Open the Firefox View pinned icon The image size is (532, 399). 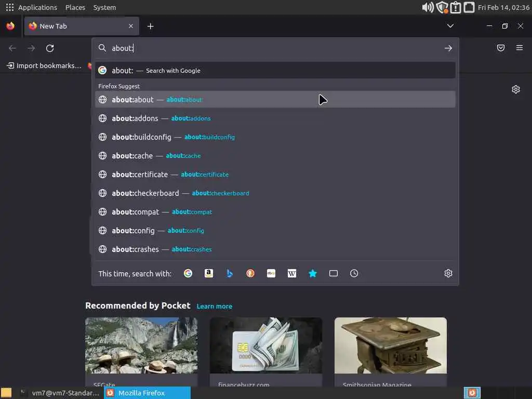[10, 26]
